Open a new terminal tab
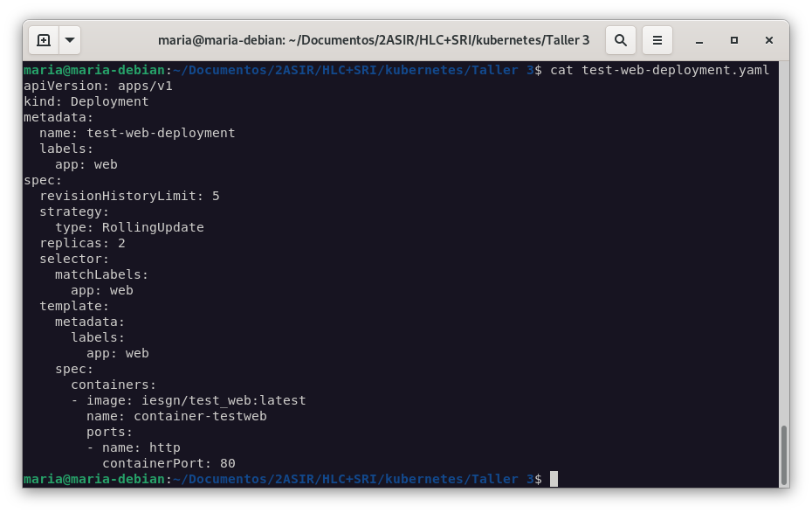This screenshot has width=812, height=513. tap(44, 40)
